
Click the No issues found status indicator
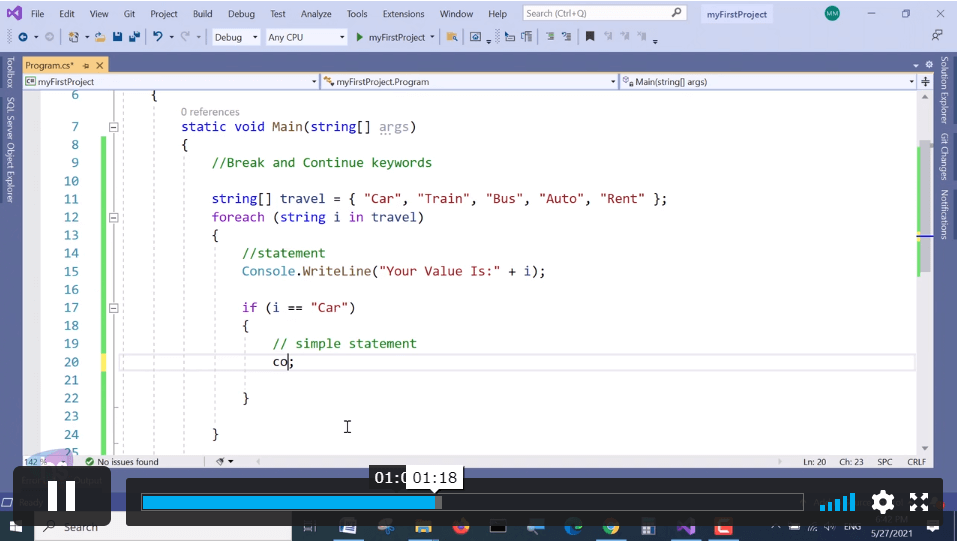click(x=122, y=461)
